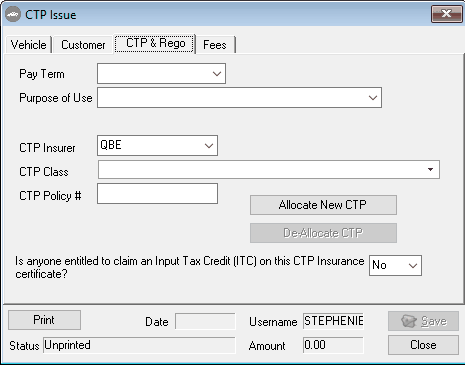465x366 pixels.
Task: Click the Close button
Action: coord(423,345)
